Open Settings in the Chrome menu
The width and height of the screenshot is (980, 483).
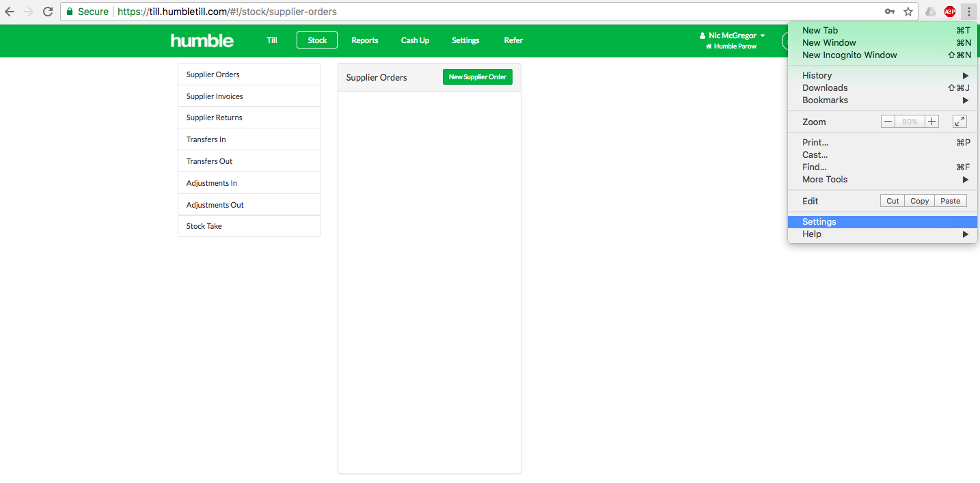882,221
